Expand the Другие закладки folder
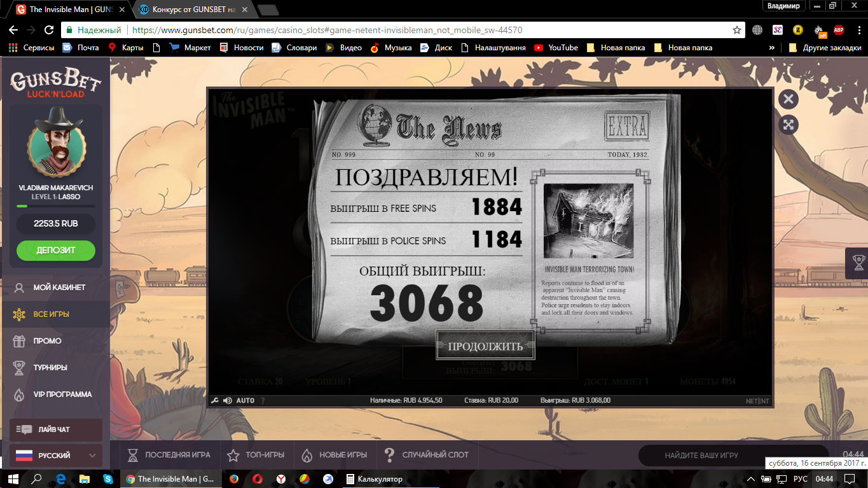868x488 pixels. click(825, 48)
